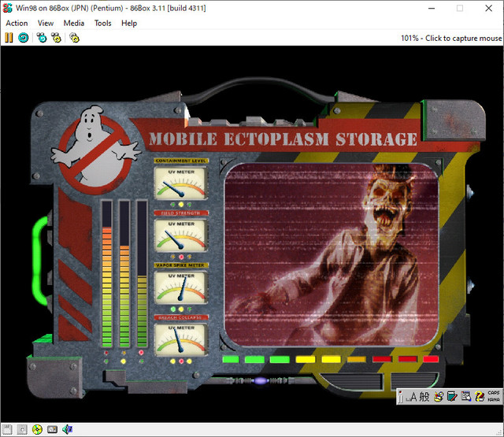The width and height of the screenshot is (504, 437).
Task: Click the 86Box app icon in title bar
Action: click(7, 8)
